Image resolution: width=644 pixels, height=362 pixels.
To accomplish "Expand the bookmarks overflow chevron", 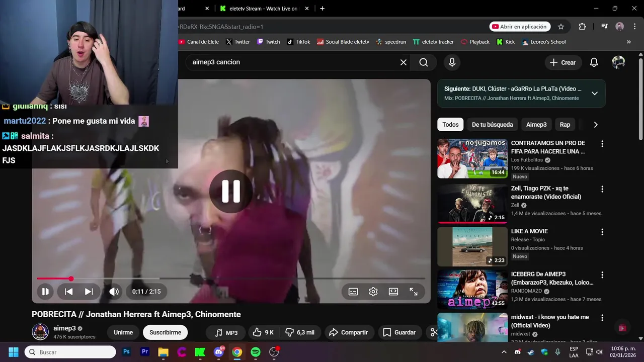I will click(x=628, y=42).
